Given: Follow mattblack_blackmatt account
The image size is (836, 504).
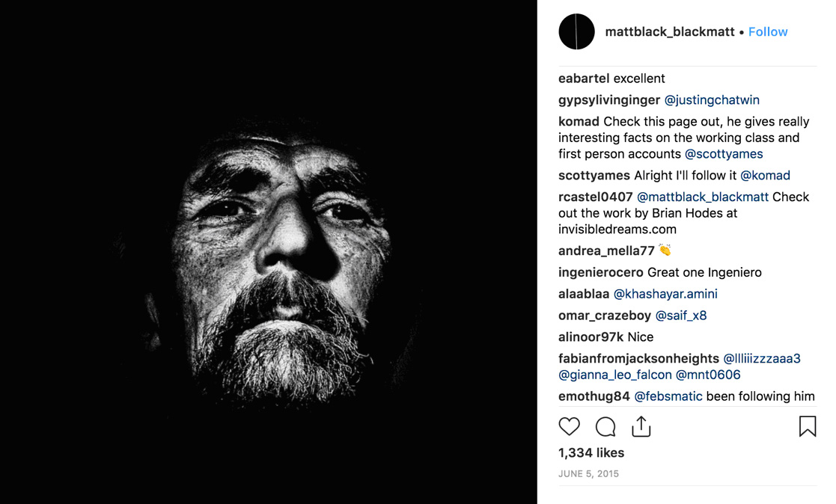Looking at the screenshot, I should tap(768, 32).
